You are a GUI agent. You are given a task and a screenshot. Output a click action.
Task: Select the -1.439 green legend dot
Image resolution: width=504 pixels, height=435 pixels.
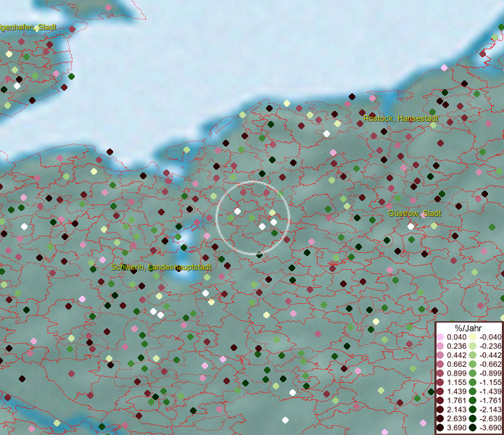pyautogui.click(x=473, y=391)
